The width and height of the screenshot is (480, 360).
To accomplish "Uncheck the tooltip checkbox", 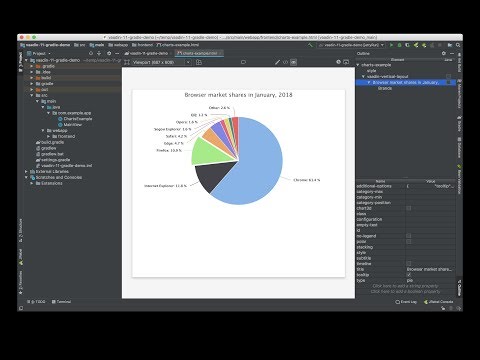I will point(409,275).
